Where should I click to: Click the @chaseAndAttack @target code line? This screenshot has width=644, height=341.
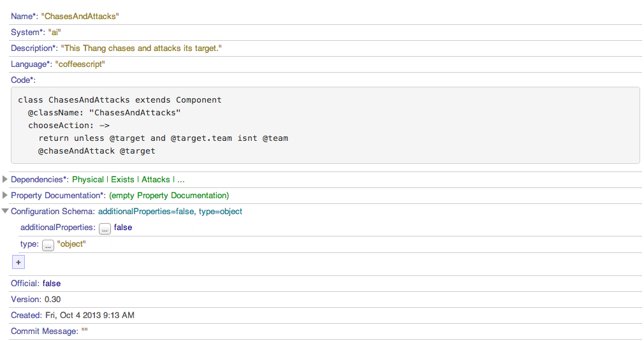click(96, 151)
